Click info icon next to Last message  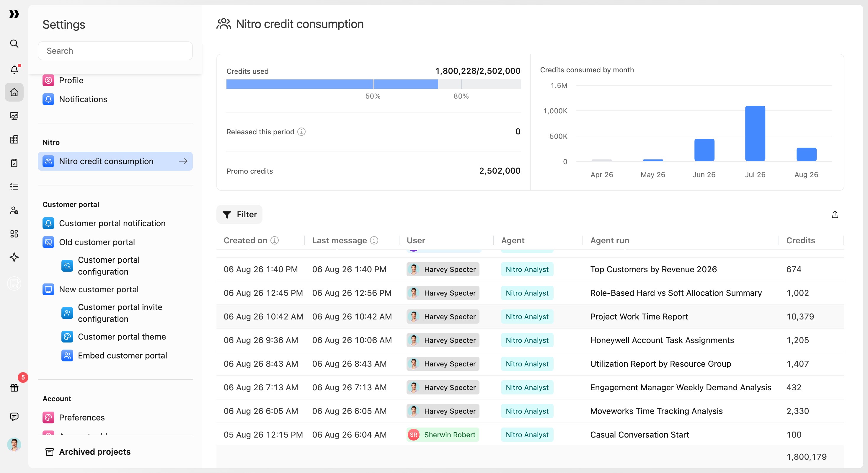pyautogui.click(x=374, y=240)
